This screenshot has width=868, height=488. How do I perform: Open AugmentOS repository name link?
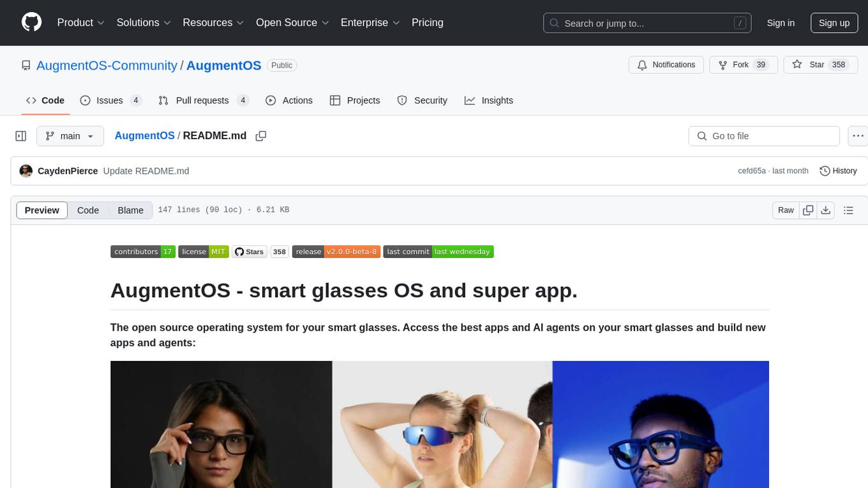[x=224, y=65]
